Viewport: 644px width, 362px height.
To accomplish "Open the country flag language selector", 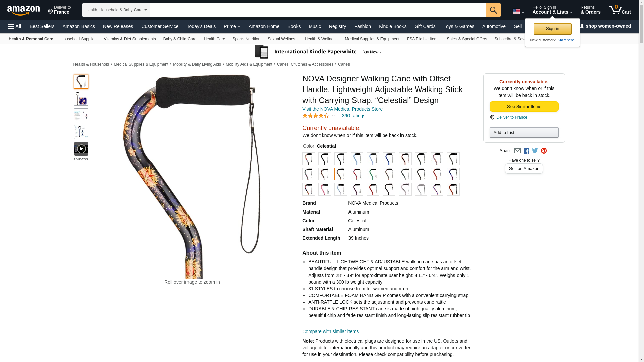I will [x=518, y=11].
